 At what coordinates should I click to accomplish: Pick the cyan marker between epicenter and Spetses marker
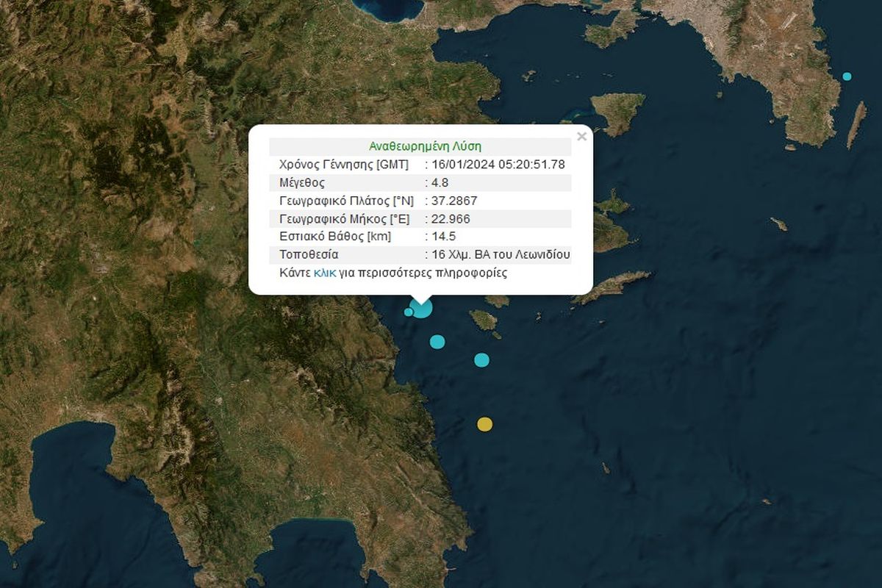pyautogui.click(x=437, y=342)
